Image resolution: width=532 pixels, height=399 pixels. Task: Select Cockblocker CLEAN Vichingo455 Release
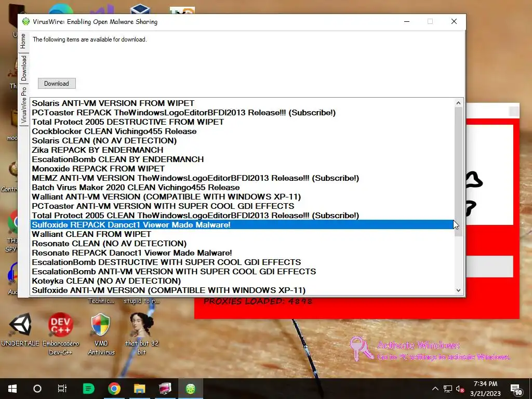pyautogui.click(x=242, y=131)
